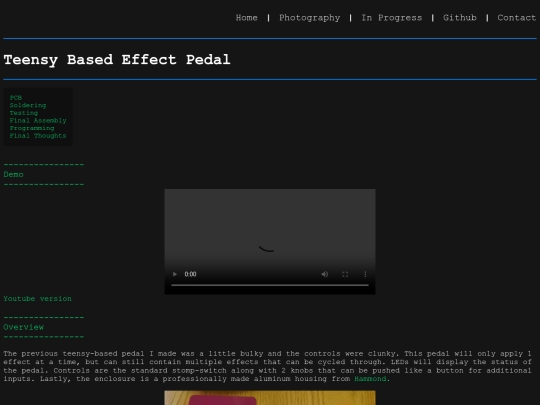The height and width of the screenshot is (405, 540).
Task: Open the Home navigation link
Action: coord(247,18)
